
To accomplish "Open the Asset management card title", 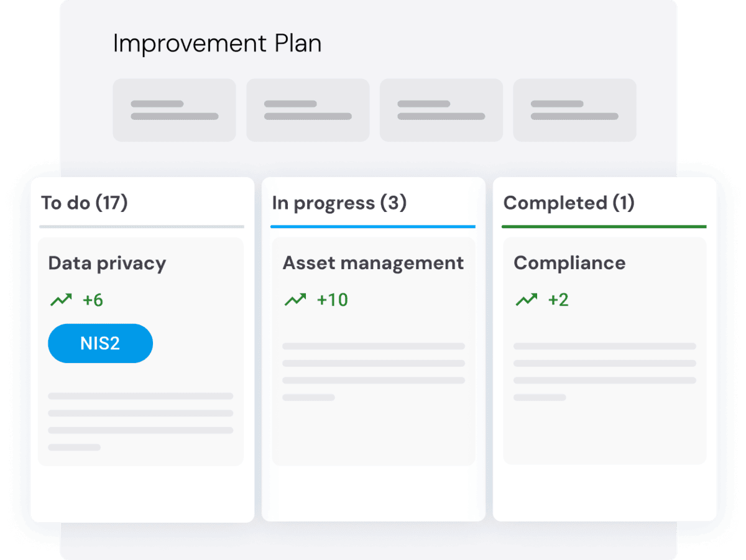I will 373,263.
